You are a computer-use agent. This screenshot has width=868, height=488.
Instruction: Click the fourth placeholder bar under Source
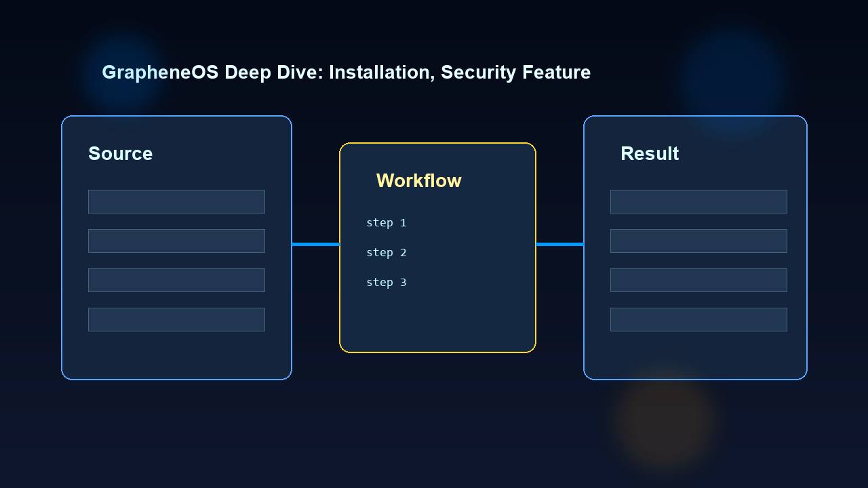tap(176, 319)
